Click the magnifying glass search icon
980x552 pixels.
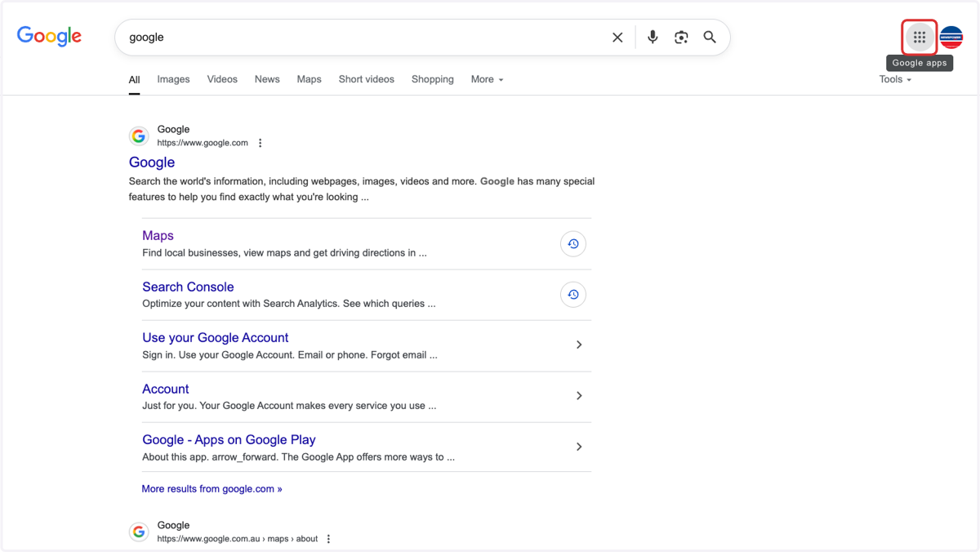coord(710,37)
